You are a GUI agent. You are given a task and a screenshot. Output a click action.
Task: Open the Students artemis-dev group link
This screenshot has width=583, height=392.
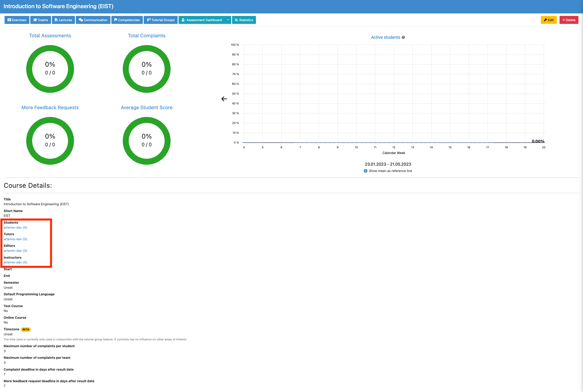[15, 228]
